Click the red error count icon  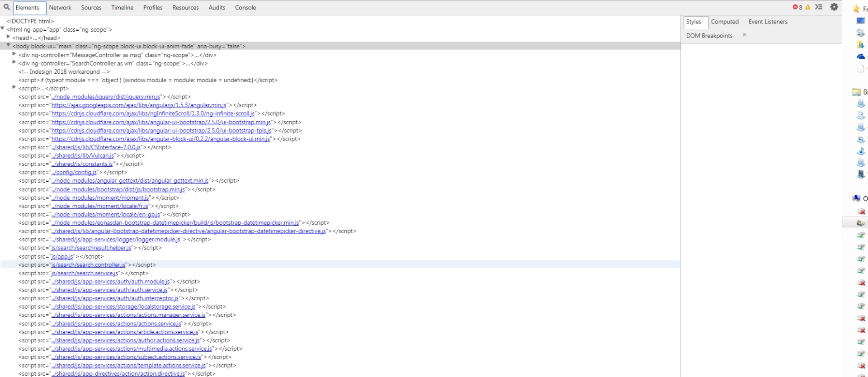pyautogui.click(x=795, y=7)
